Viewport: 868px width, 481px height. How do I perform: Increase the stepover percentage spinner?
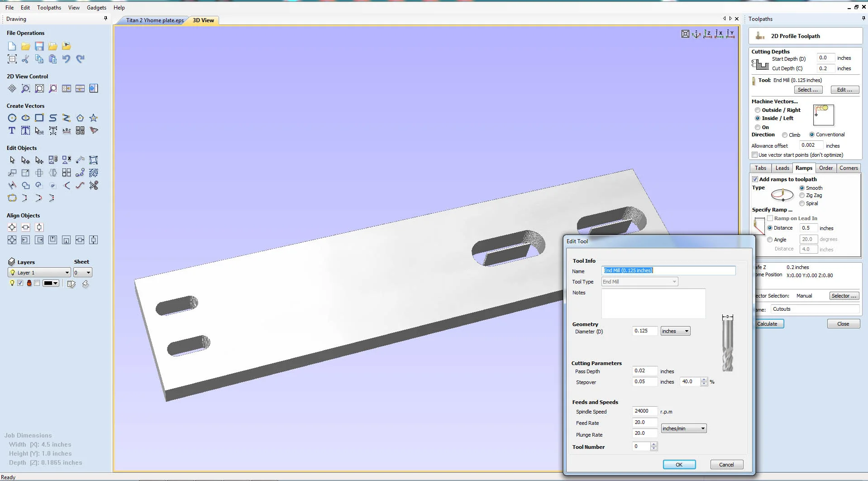pyautogui.click(x=704, y=380)
